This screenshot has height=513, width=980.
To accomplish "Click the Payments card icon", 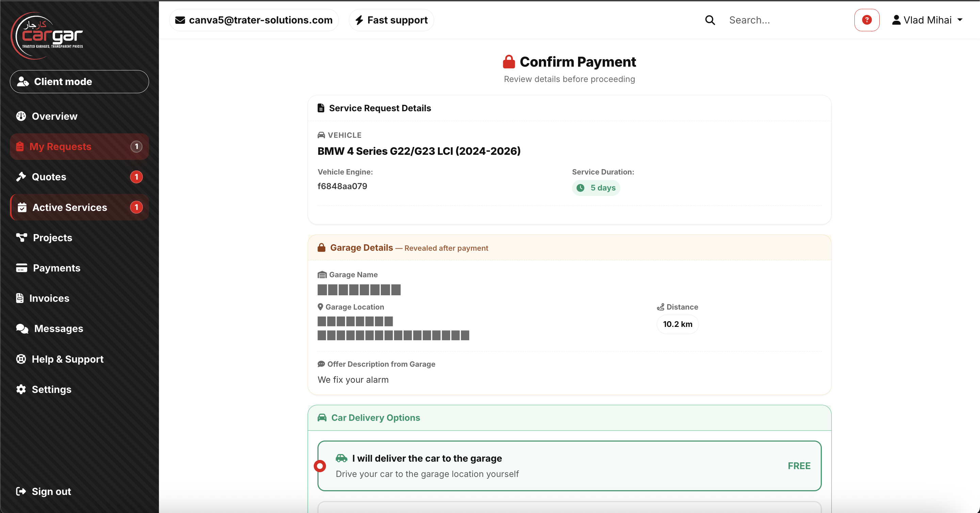I will pos(21,268).
